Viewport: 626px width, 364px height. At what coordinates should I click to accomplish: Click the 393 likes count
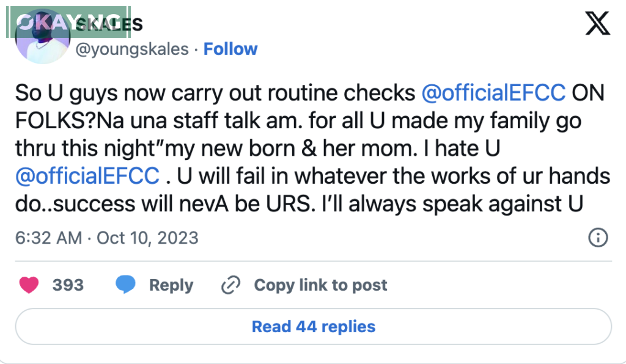[x=68, y=285]
